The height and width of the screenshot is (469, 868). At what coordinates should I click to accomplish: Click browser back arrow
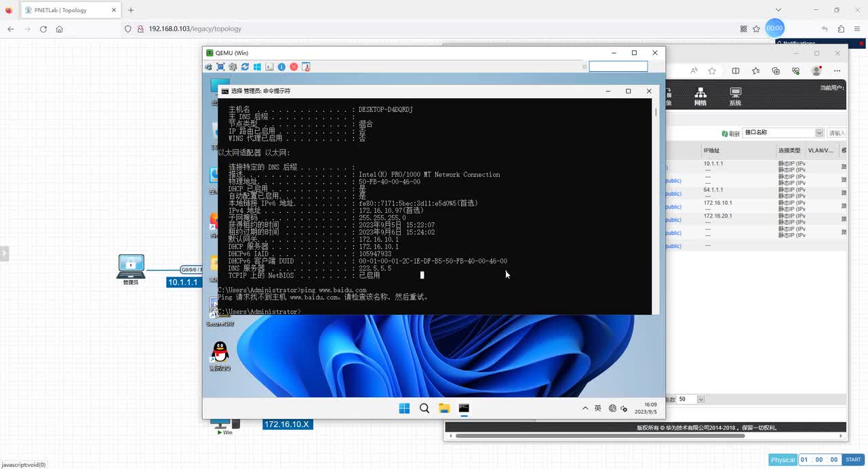(11, 29)
